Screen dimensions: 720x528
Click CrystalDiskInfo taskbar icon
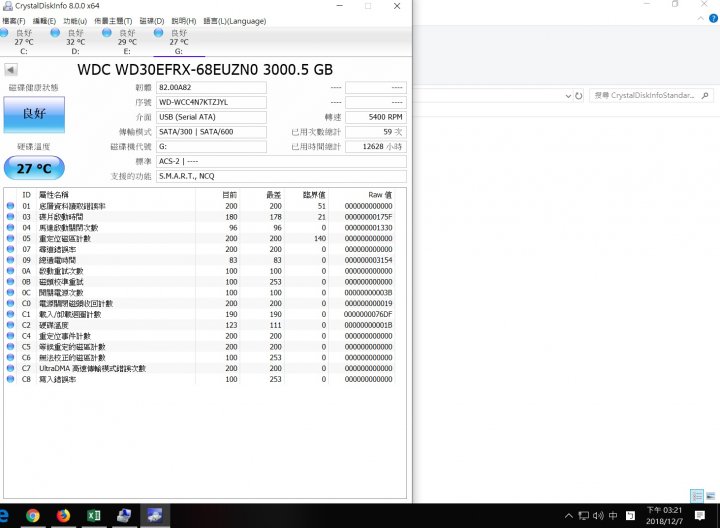[x=155, y=516]
